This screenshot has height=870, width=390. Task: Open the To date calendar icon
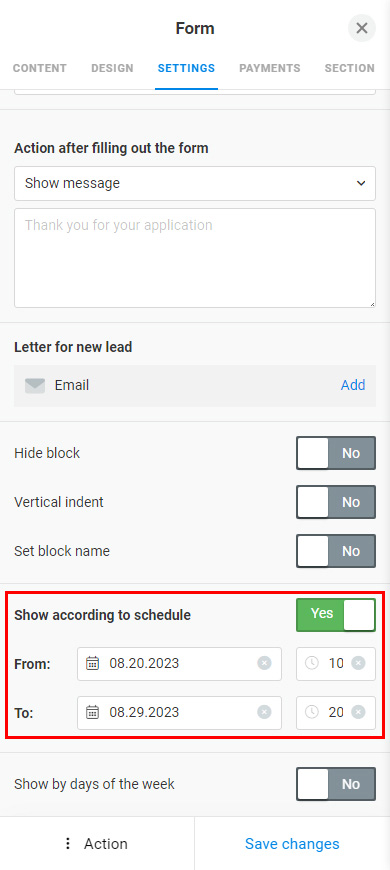pos(93,712)
